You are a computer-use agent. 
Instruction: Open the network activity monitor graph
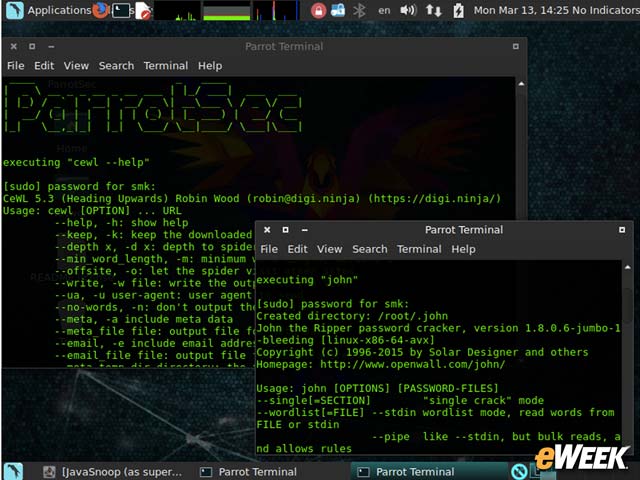(276, 10)
